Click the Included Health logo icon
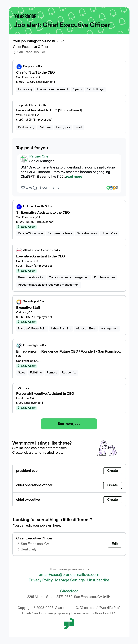Viewport: 138px width, 644px height. [x=19, y=206]
